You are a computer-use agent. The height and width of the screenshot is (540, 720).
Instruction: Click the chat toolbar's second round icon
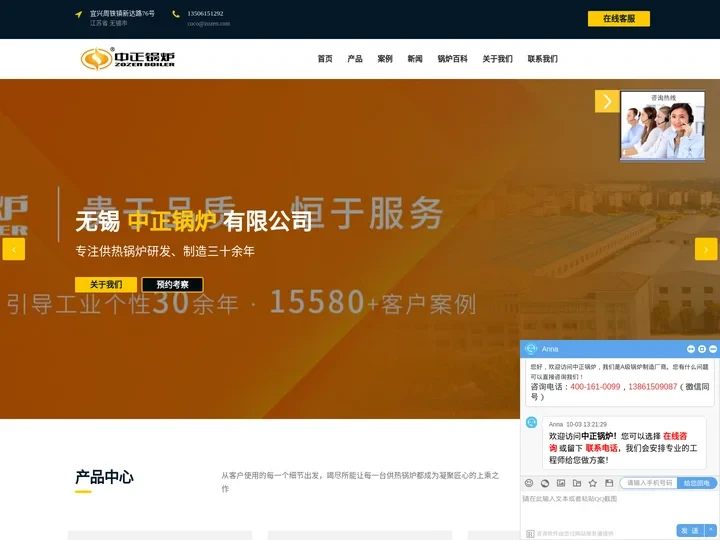tap(545, 483)
